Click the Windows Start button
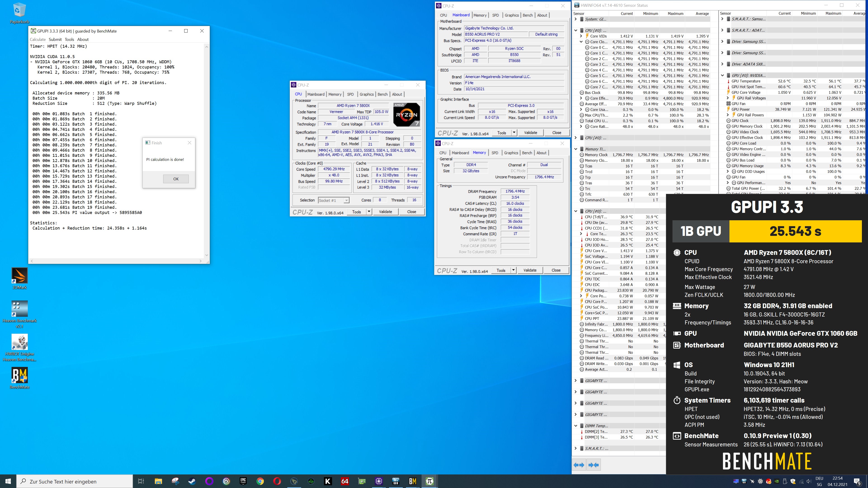 (8, 481)
